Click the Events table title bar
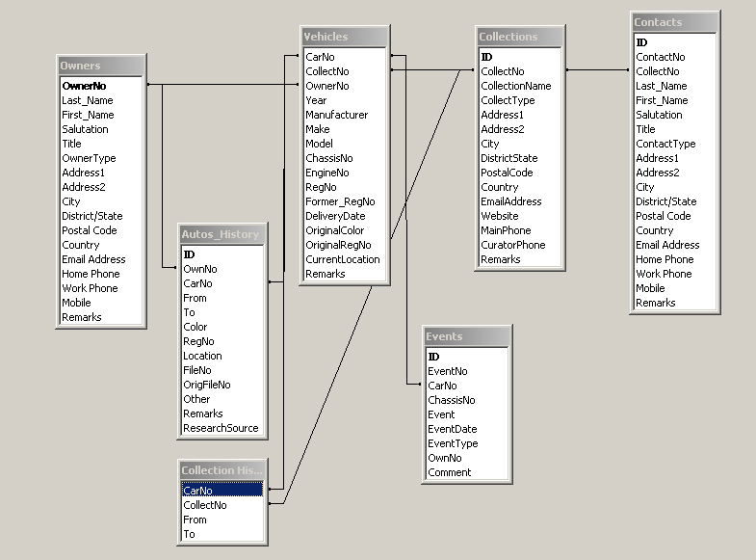 (x=467, y=336)
